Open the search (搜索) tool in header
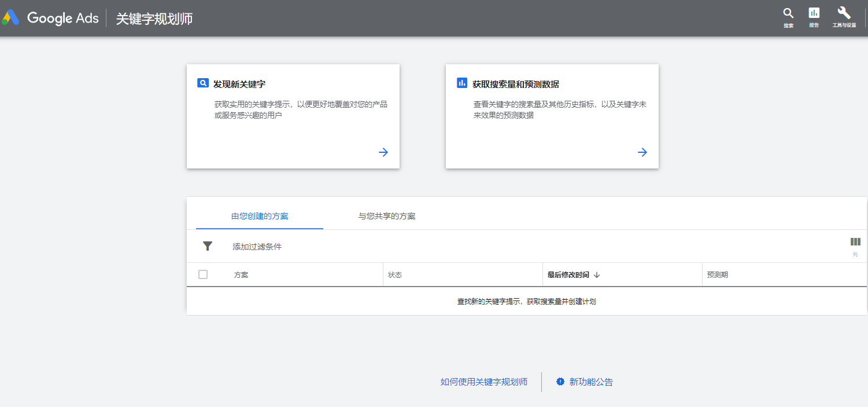The image size is (868, 407). [x=788, y=17]
